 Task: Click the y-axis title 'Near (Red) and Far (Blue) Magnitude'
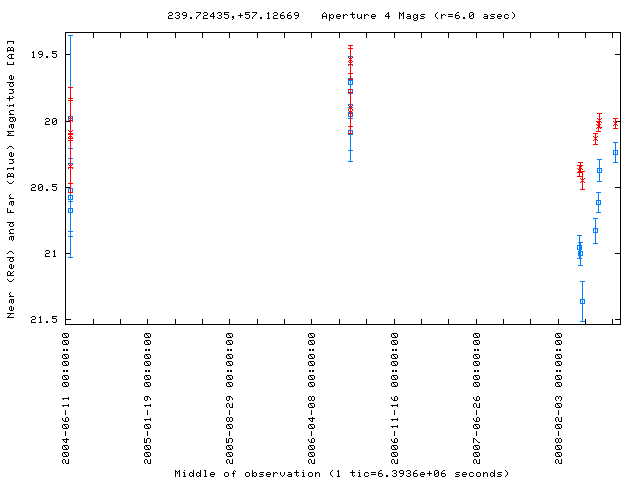(11, 196)
